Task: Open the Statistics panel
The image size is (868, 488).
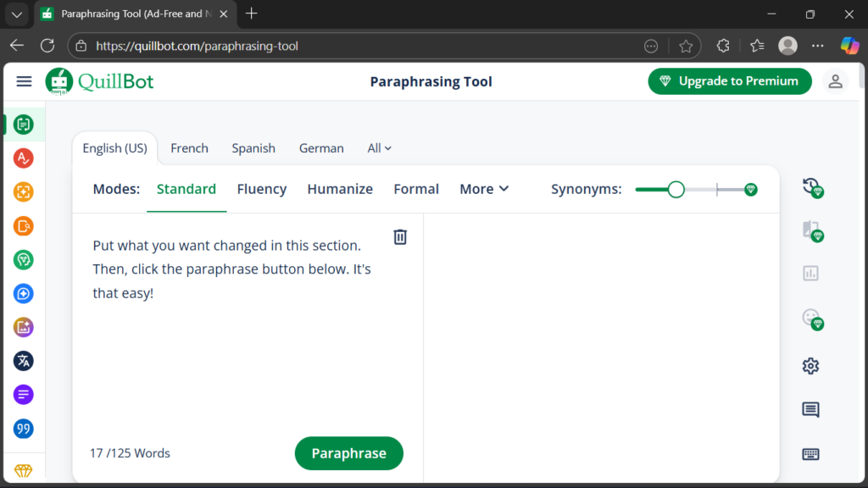Action: [x=810, y=273]
